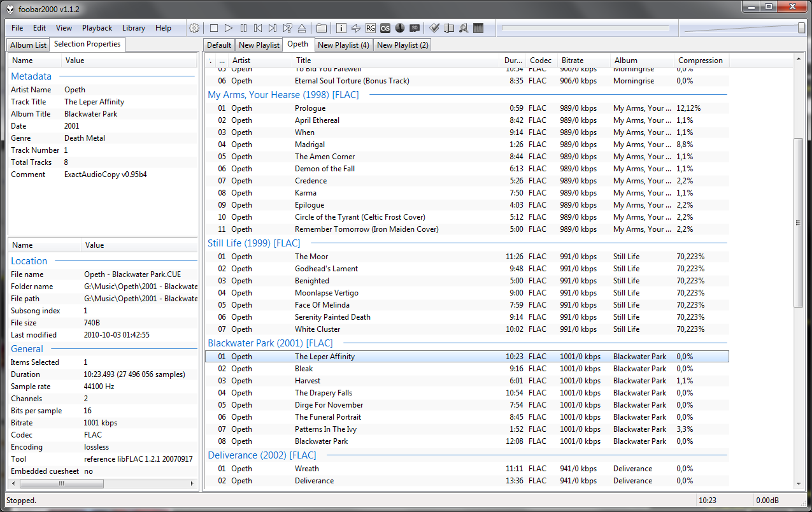Click the random playback icon

coord(287,28)
